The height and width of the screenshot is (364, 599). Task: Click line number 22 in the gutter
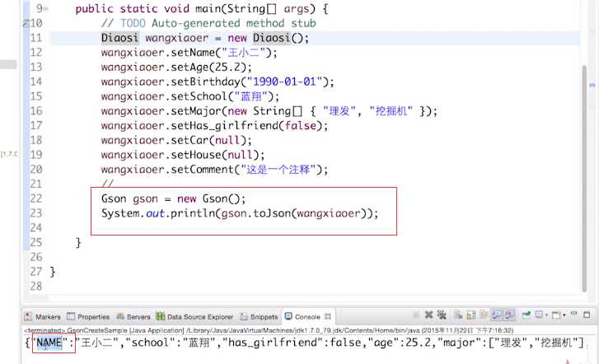point(36,198)
